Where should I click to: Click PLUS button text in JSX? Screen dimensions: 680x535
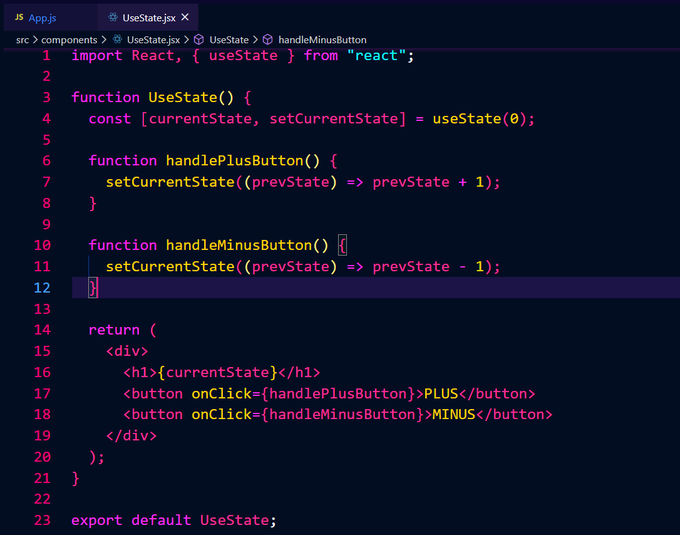coord(441,394)
